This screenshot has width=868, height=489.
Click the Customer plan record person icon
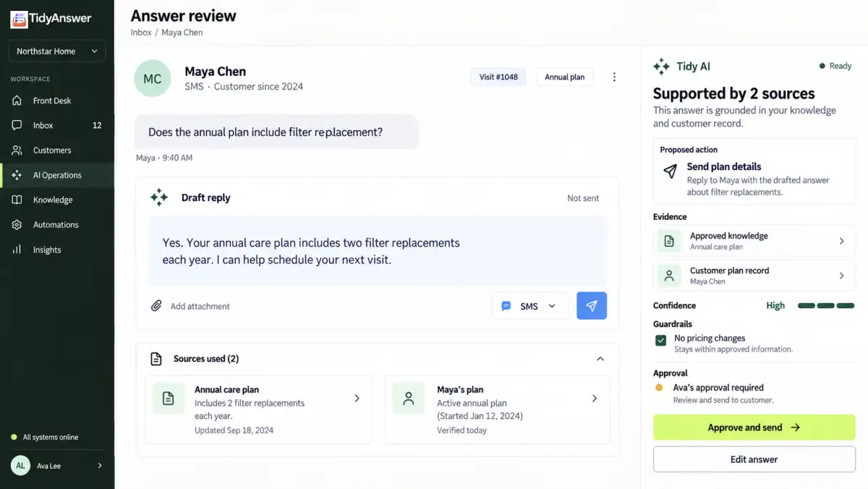(669, 276)
